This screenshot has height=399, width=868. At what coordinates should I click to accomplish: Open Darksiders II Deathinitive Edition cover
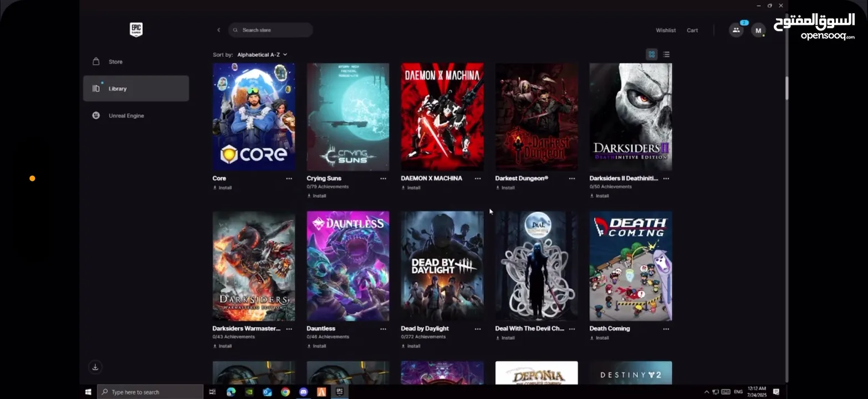[x=631, y=116]
